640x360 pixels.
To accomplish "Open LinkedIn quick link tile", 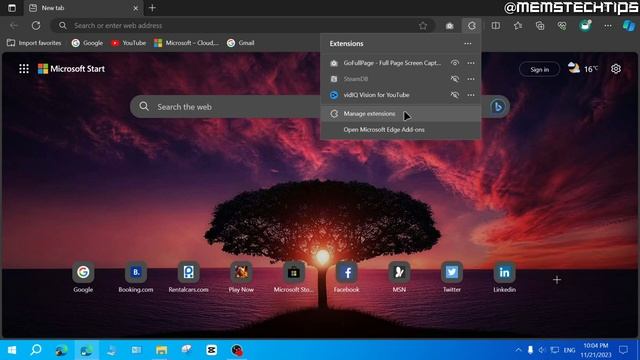I will [x=504, y=278].
